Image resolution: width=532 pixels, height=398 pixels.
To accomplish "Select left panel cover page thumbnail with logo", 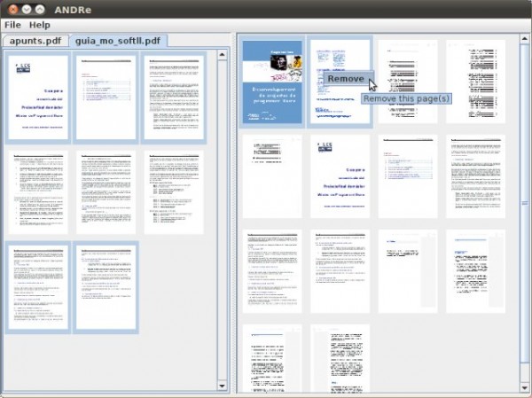I will (x=38, y=98).
